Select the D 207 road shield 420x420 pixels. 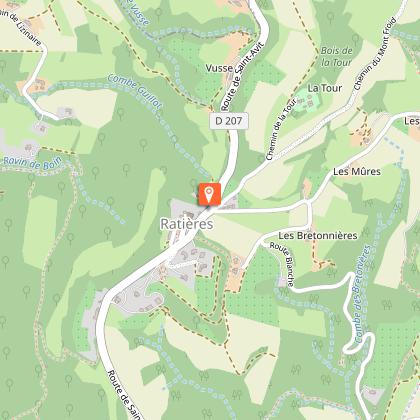point(229,121)
